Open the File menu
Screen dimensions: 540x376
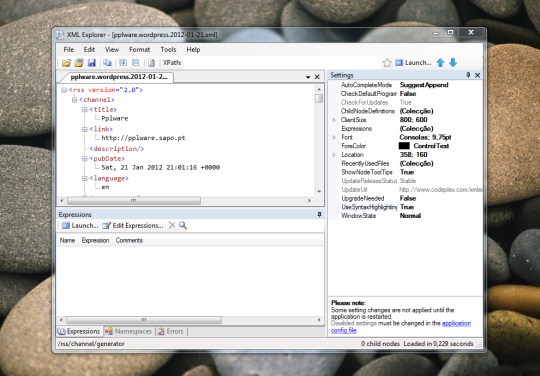[x=69, y=50]
